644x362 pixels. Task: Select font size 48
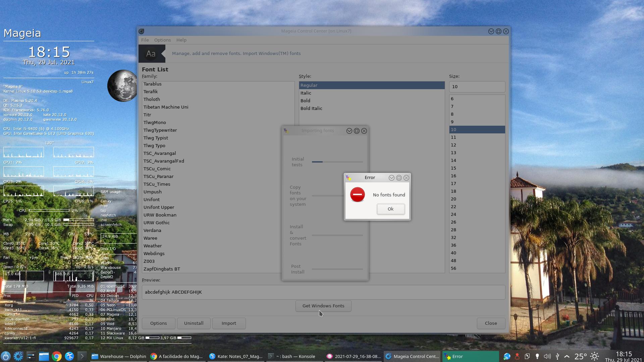point(477,260)
